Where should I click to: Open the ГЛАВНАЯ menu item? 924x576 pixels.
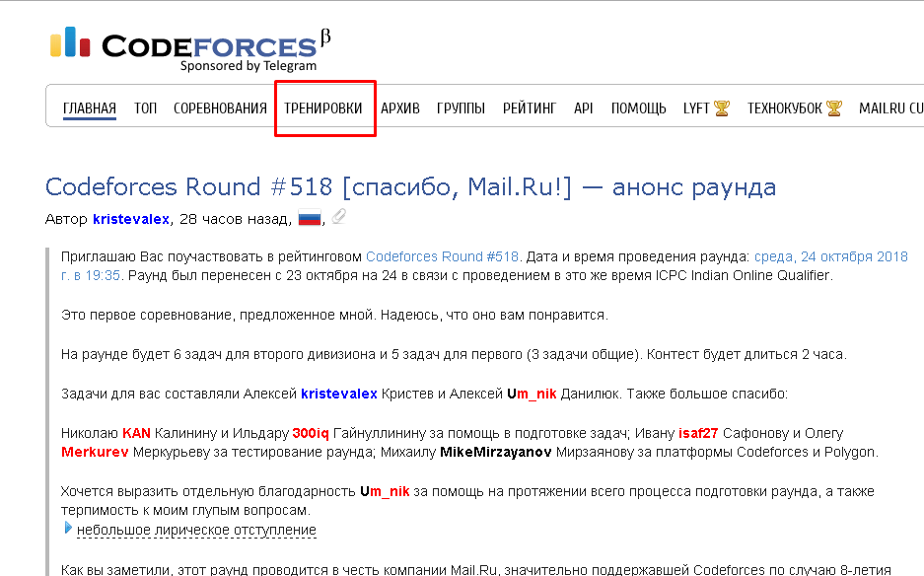(90, 108)
